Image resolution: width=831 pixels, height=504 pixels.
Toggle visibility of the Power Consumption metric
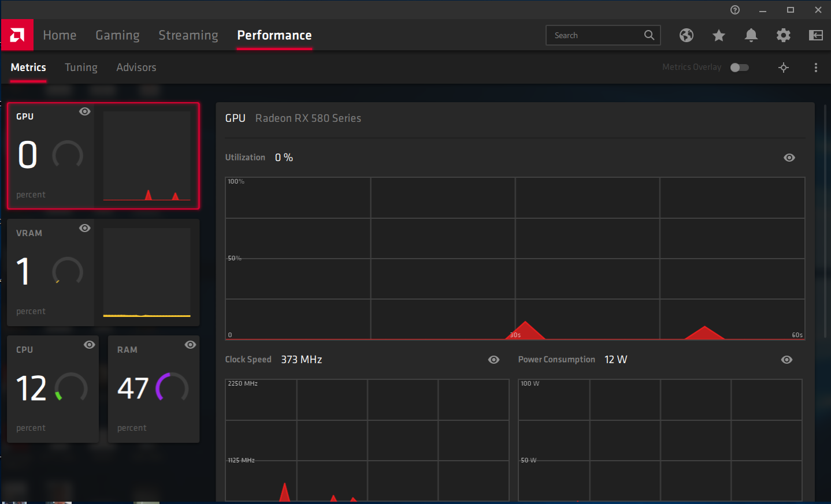point(787,360)
